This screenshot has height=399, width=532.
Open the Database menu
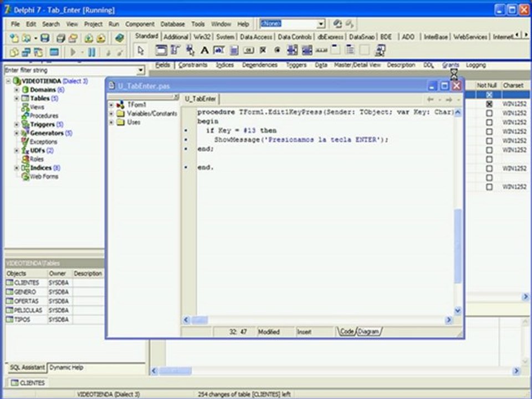173,24
